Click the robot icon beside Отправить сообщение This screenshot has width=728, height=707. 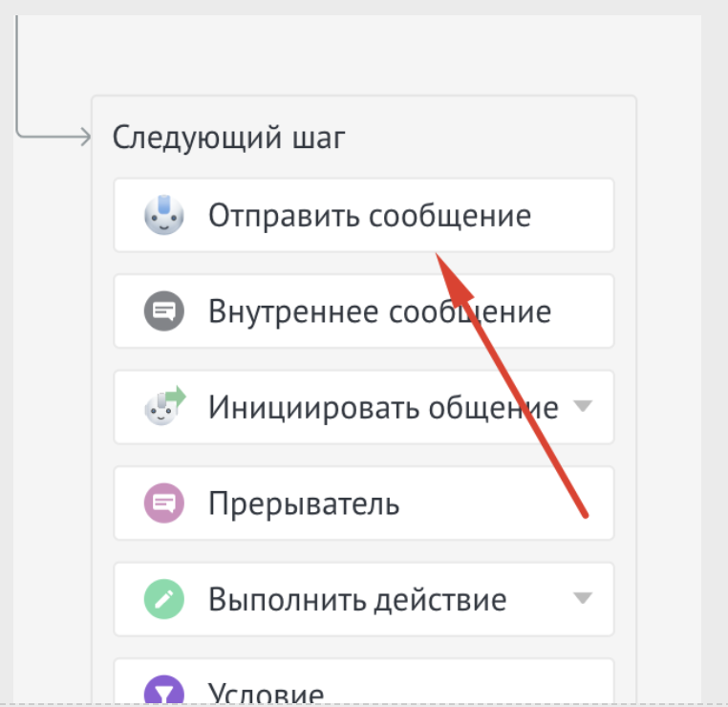click(162, 215)
